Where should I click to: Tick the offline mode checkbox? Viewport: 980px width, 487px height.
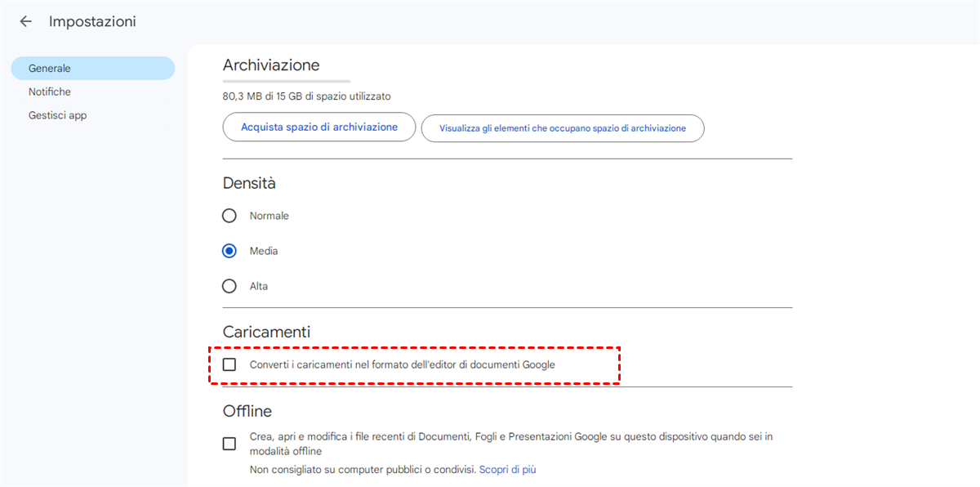coord(229,444)
